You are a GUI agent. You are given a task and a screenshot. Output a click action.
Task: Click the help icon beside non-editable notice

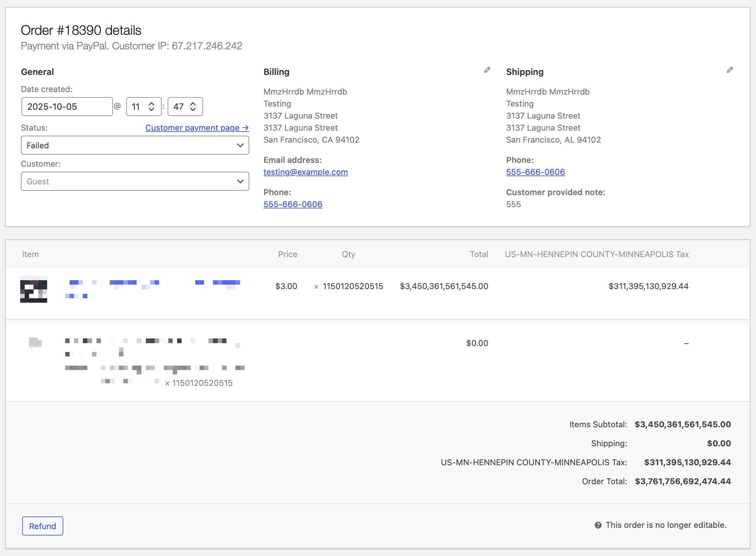(598, 525)
